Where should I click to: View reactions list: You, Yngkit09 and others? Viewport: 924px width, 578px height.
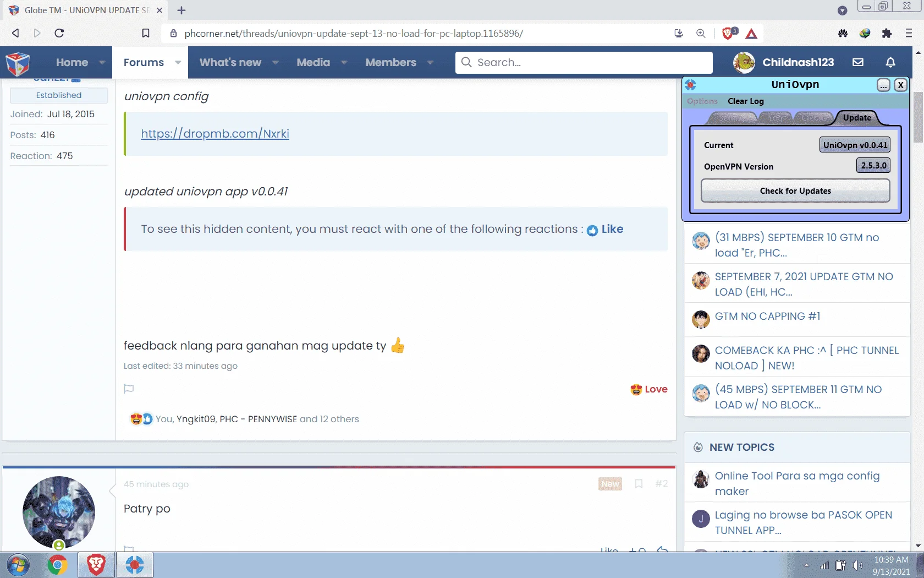pos(257,419)
